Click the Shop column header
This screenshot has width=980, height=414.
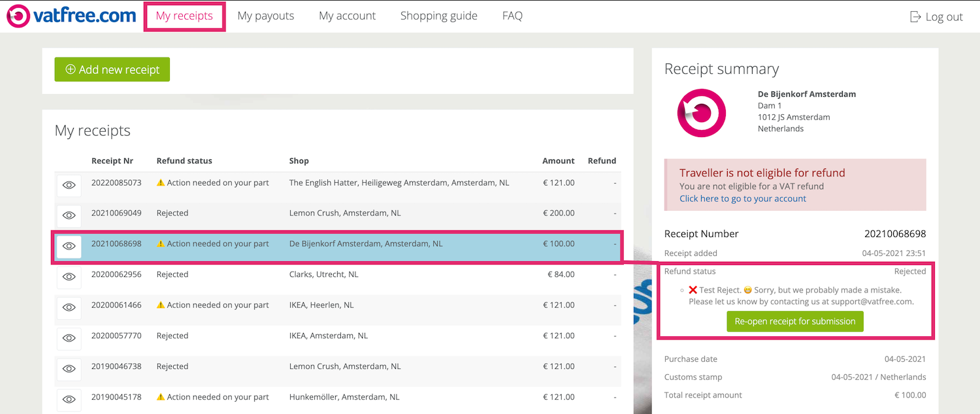click(299, 161)
